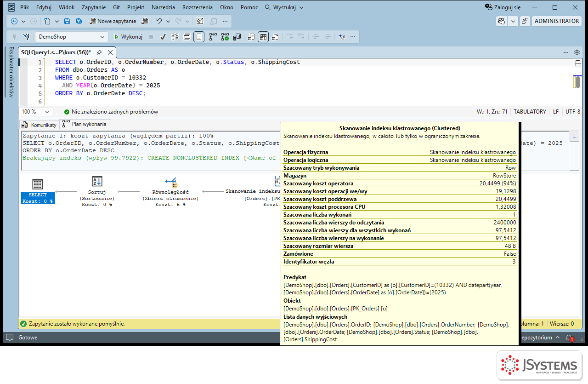Click the feedback icon left of ADMINISTRATOR
The height and width of the screenshot is (384, 588).
(525, 21)
